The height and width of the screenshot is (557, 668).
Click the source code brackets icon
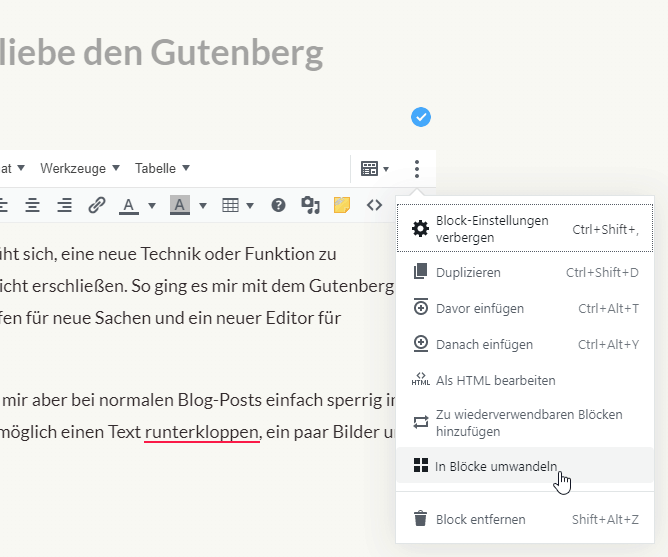pos(374,205)
